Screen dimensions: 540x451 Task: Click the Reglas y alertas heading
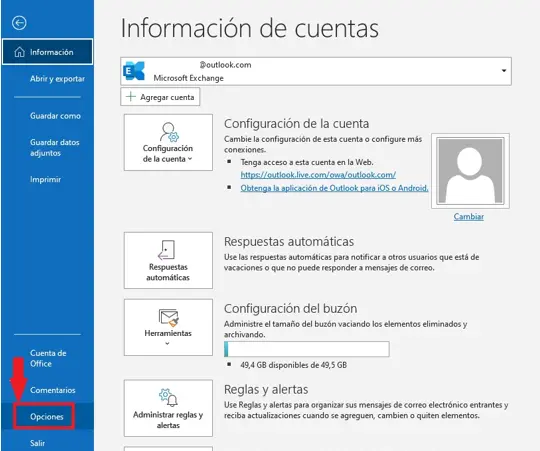click(x=266, y=389)
